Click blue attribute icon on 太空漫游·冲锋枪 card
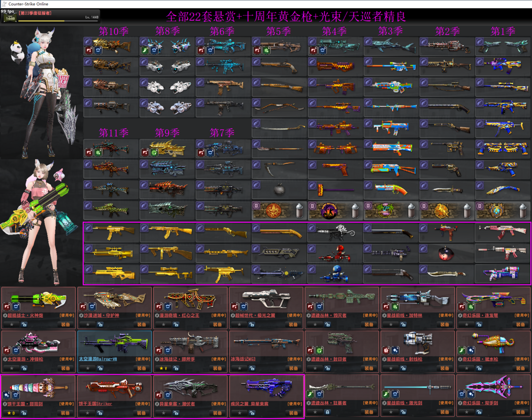This screenshot has height=420, width=532. click(x=16, y=350)
